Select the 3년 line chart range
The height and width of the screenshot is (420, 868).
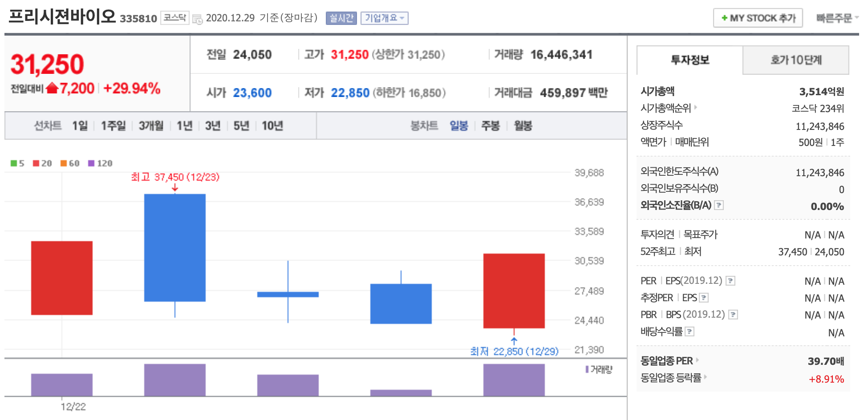(213, 126)
